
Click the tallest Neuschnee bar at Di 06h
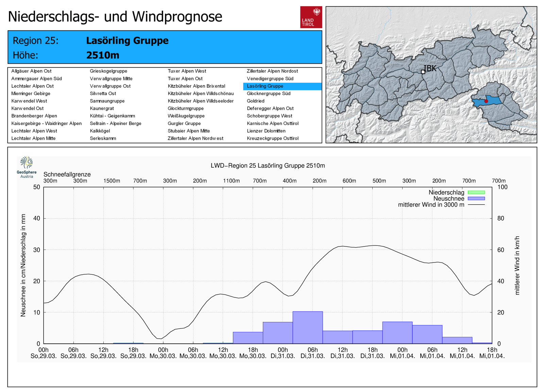pyautogui.click(x=307, y=327)
